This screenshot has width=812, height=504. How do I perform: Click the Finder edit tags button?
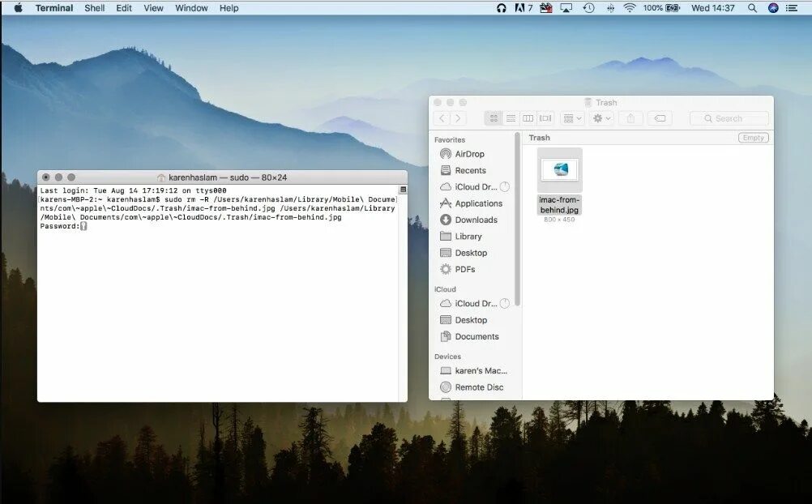pos(660,118)
